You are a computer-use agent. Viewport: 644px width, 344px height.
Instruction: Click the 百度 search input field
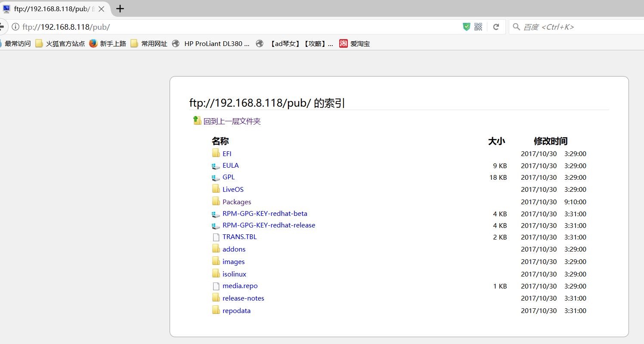click(577, 27)
